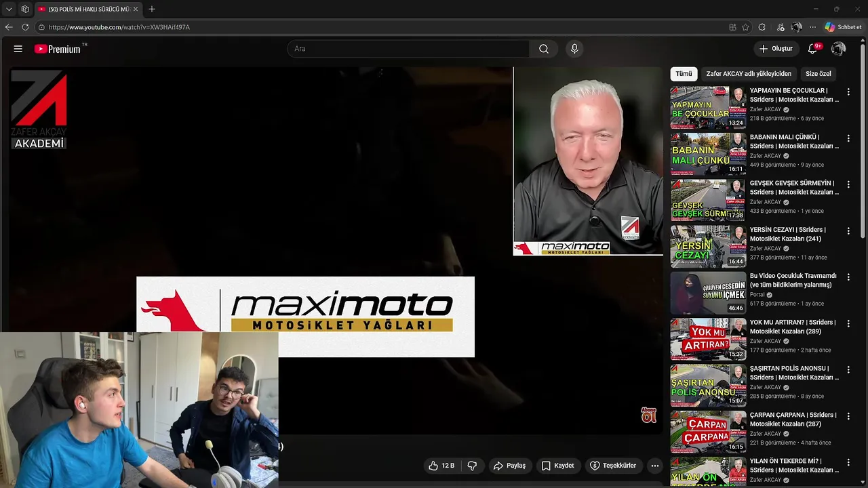Reload the page
The image size is (868, 488).
pos(25,27)
